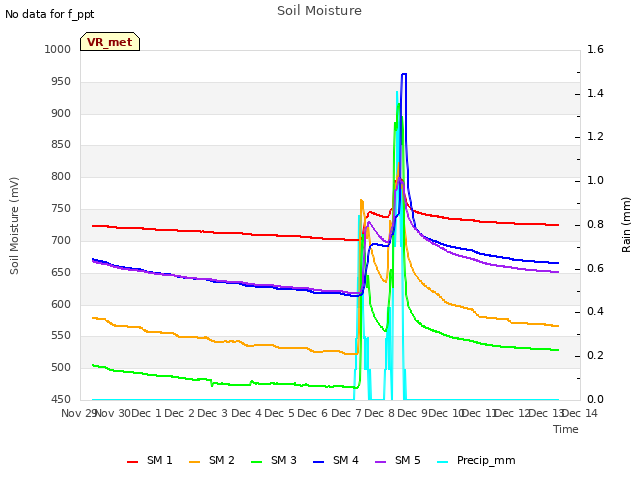Click the 450 tick on left axis
The height and width of the screenshot is (480, 640).
point(61,399)
